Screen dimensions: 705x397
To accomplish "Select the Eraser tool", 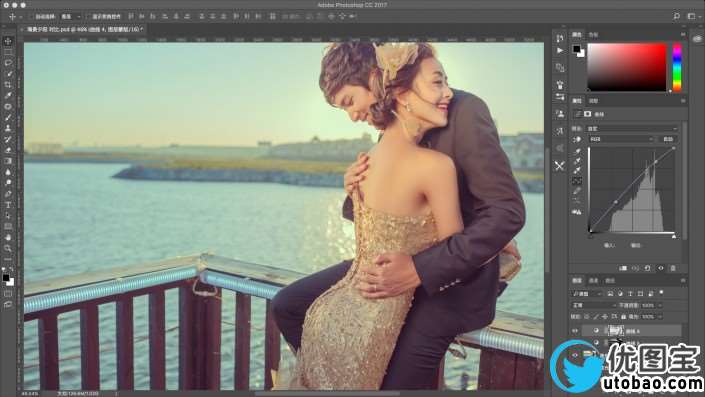I will (x=8, y=150).
